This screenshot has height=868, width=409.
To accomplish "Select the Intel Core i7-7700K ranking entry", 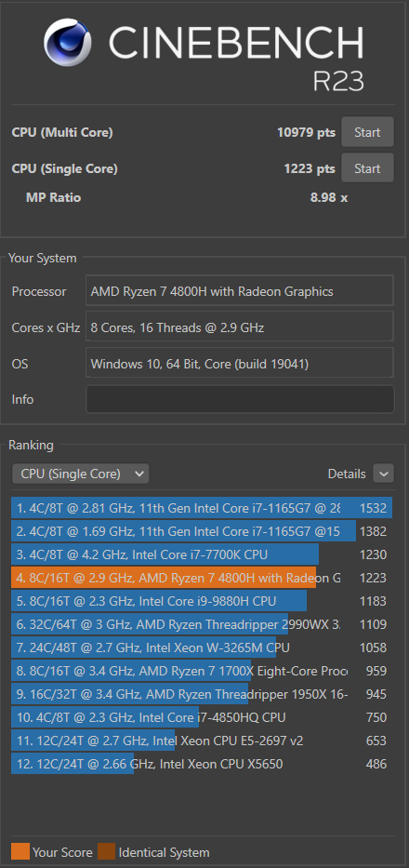I will [x=202, y=554].
